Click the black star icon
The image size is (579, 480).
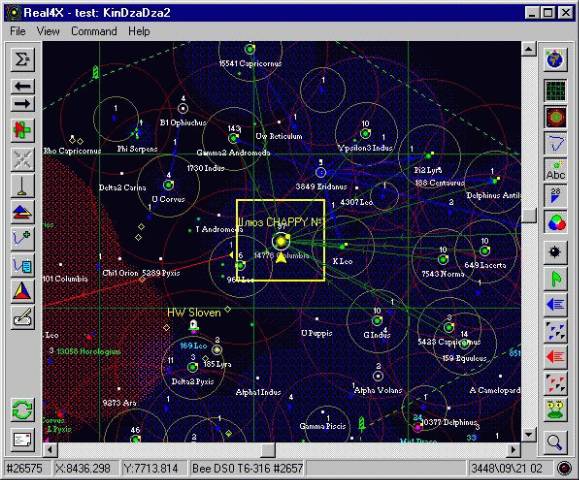click(555, 252)
